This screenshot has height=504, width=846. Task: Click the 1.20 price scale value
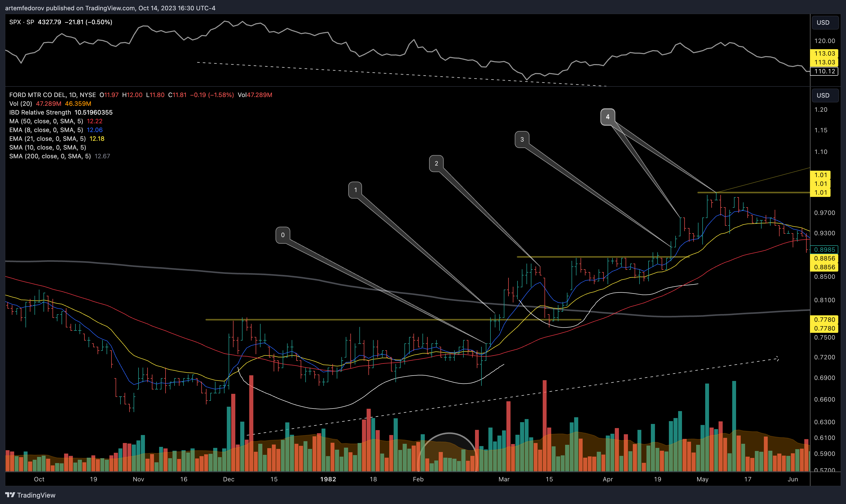point(821,110)
